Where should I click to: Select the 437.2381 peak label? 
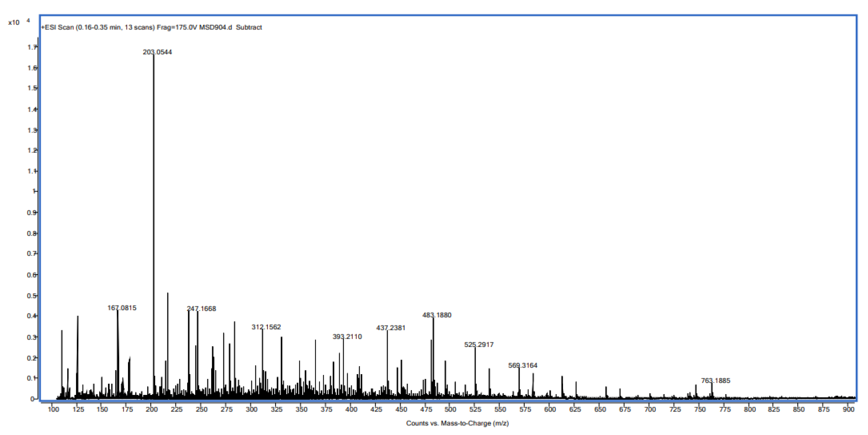(x=391, y=328)
